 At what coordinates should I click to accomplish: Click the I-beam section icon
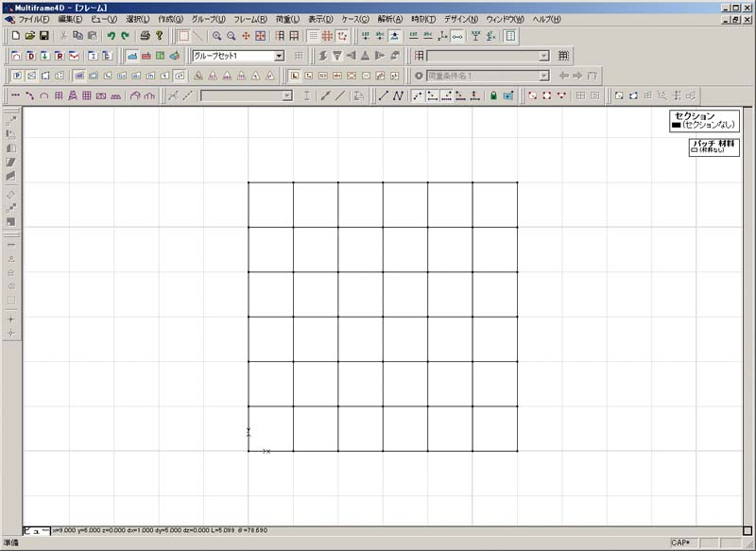(306, 95)
